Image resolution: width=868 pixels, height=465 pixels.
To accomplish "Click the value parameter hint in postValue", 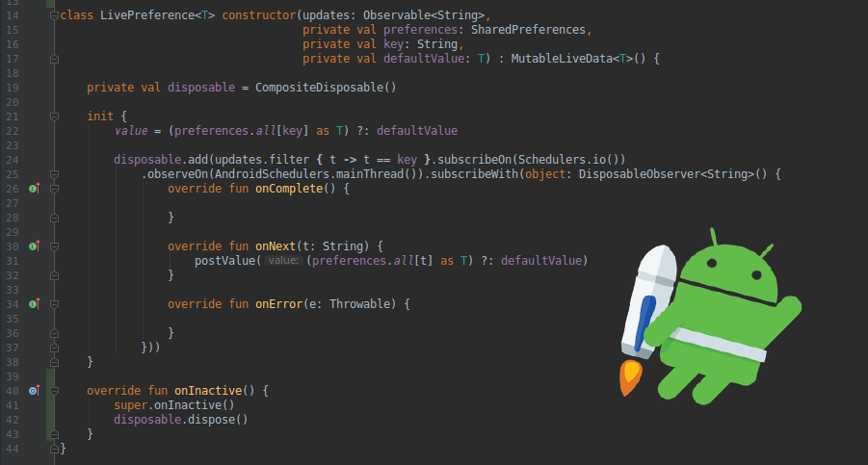I will 283,261.
